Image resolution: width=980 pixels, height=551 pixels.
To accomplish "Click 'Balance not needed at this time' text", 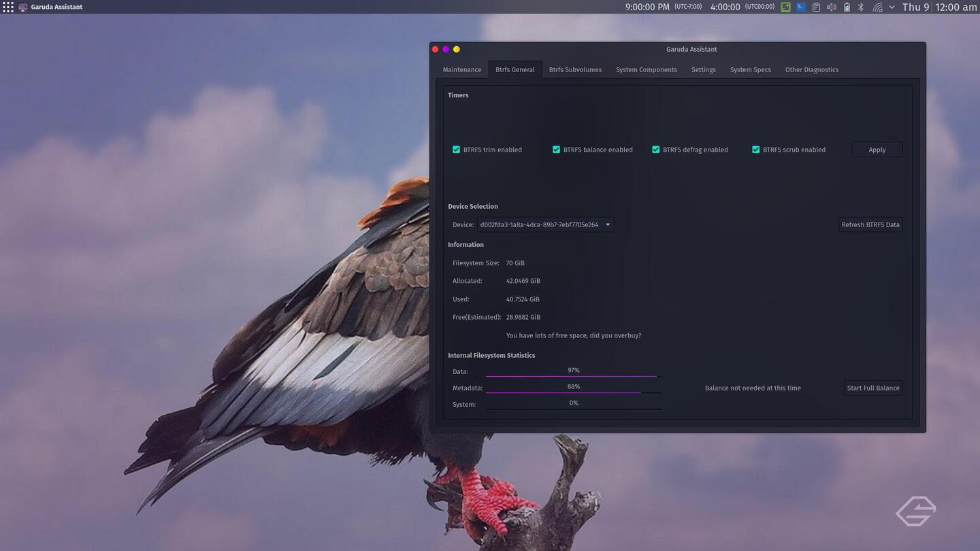I will (x=753, y=388).
